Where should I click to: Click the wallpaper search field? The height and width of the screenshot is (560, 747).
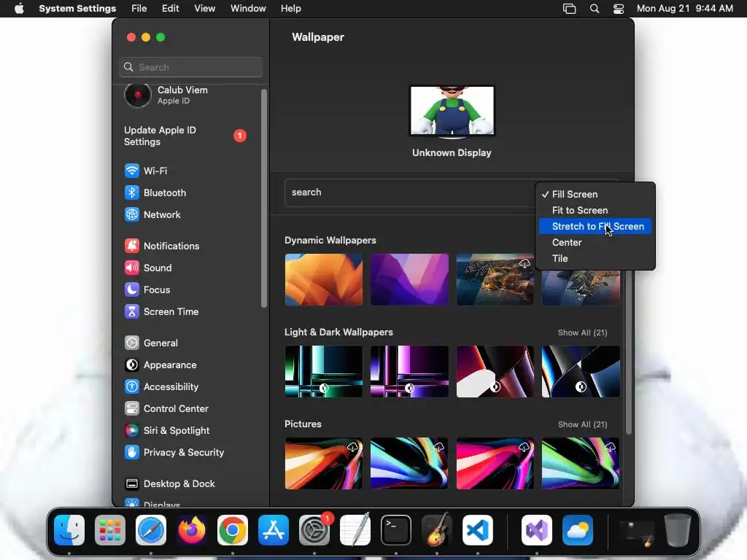pos(410,192)
